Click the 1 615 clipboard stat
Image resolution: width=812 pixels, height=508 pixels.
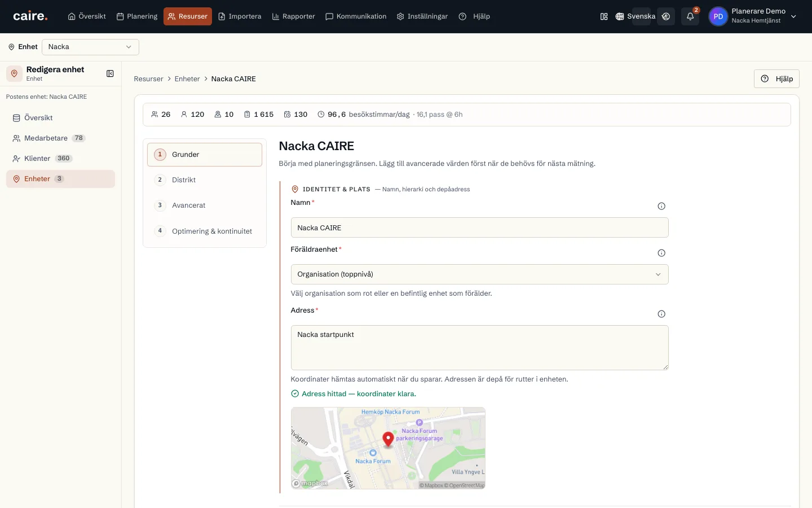click(x=259, y=114)
